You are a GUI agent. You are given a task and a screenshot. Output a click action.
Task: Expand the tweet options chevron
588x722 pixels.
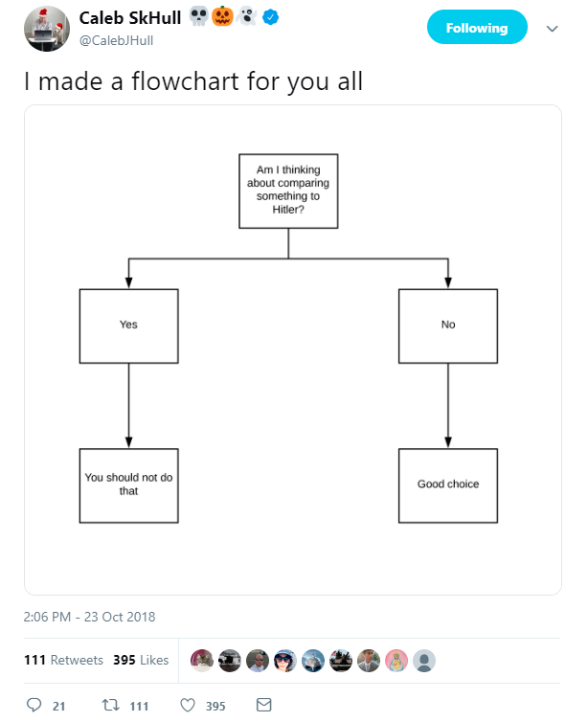(552, 29)
